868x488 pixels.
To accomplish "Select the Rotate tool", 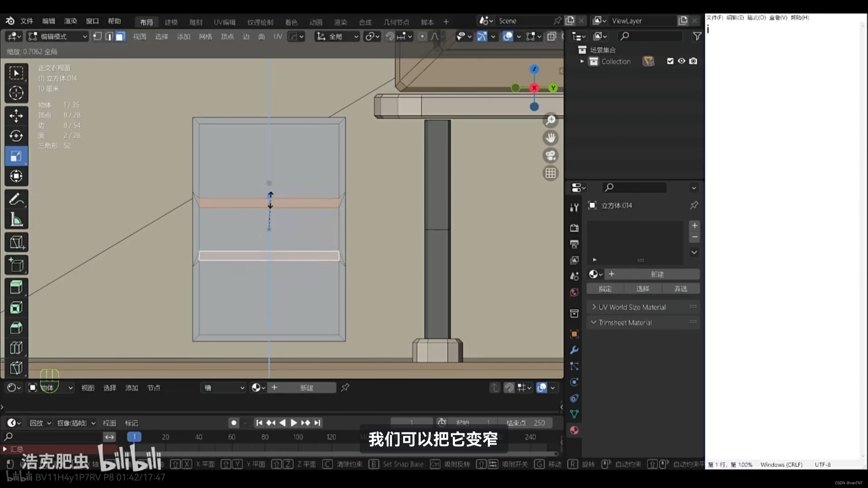I will tap(16, 136).
